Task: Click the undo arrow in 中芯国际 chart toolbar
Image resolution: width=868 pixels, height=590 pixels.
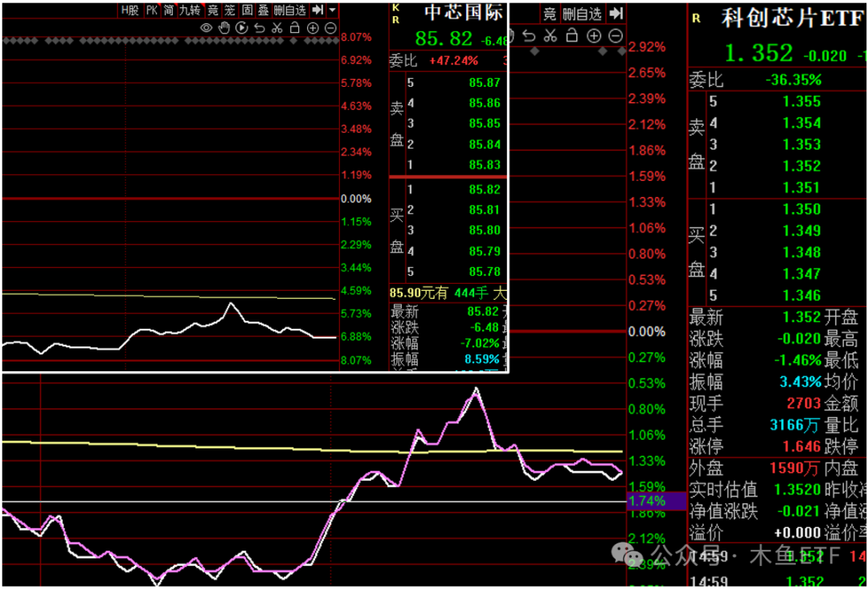Action: click(259, 27)
